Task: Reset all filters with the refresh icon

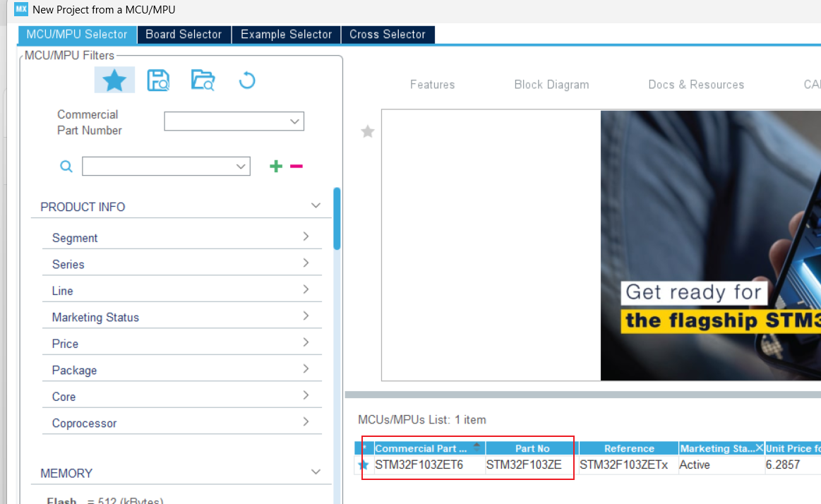Action: [x=247, y=80]
